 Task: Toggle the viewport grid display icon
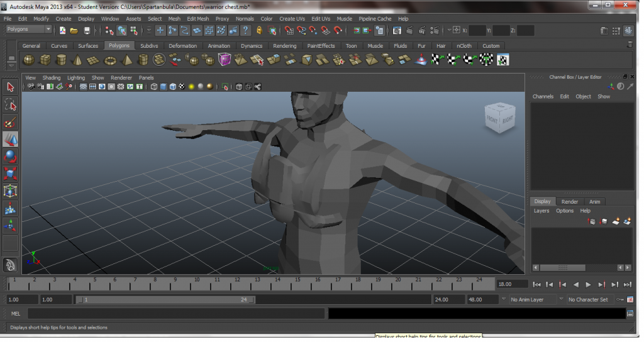83,87
